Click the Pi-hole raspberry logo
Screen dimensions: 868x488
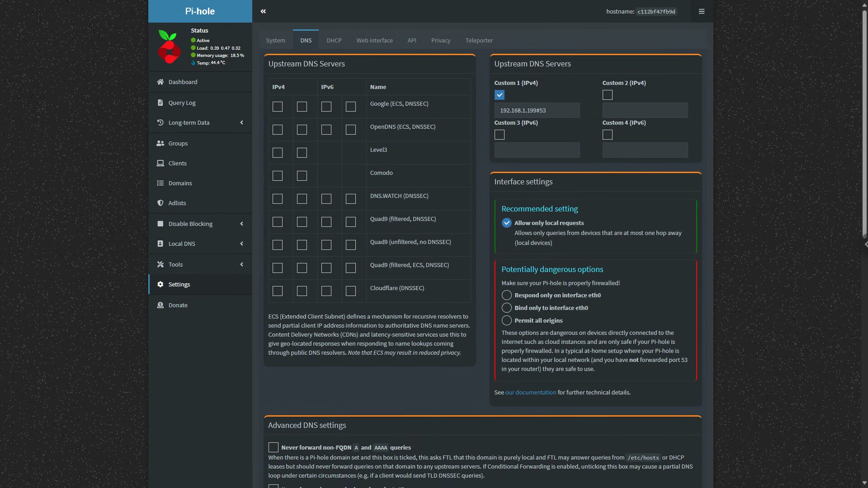point(169,47)
